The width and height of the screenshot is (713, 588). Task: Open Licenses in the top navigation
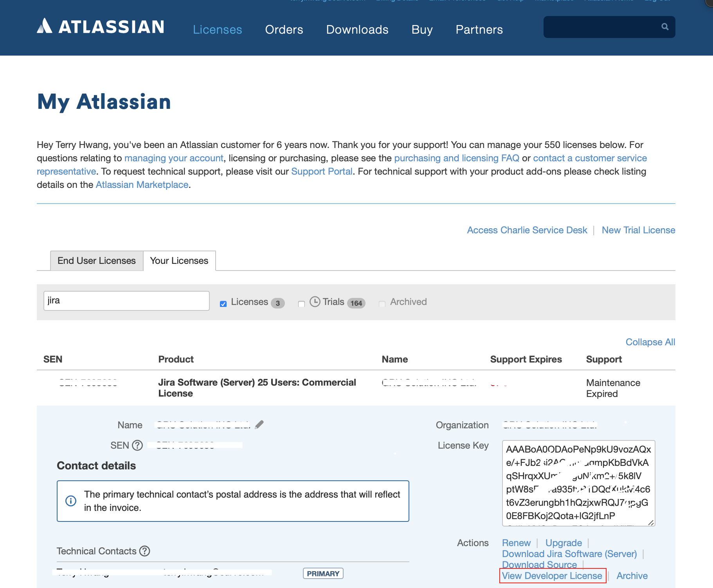pyautogui.click(x=218, y=30)
